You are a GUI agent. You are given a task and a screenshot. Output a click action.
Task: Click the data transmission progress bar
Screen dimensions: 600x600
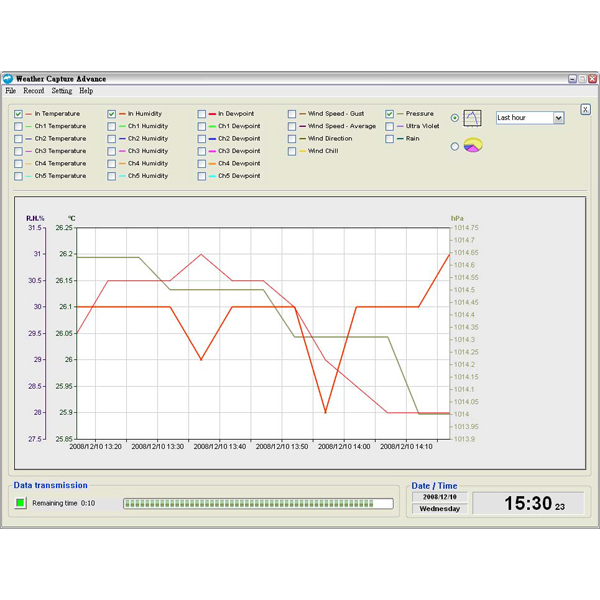[258, 504]
